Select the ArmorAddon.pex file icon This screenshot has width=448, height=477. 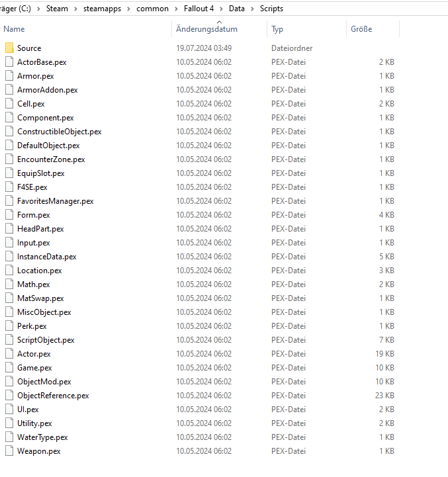pos(9,90)
